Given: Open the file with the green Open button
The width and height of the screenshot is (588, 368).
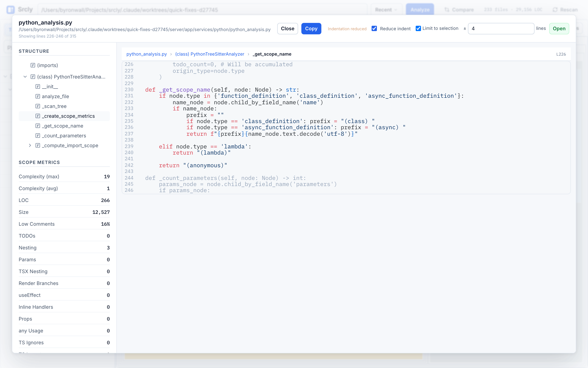Looking at the screenshot, I should coord(559,28).
